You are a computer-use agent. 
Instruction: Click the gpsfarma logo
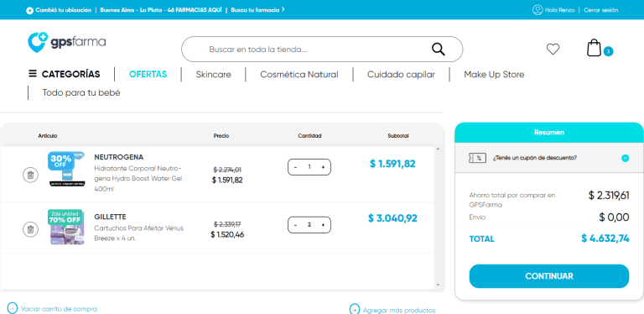click(66, 42)
